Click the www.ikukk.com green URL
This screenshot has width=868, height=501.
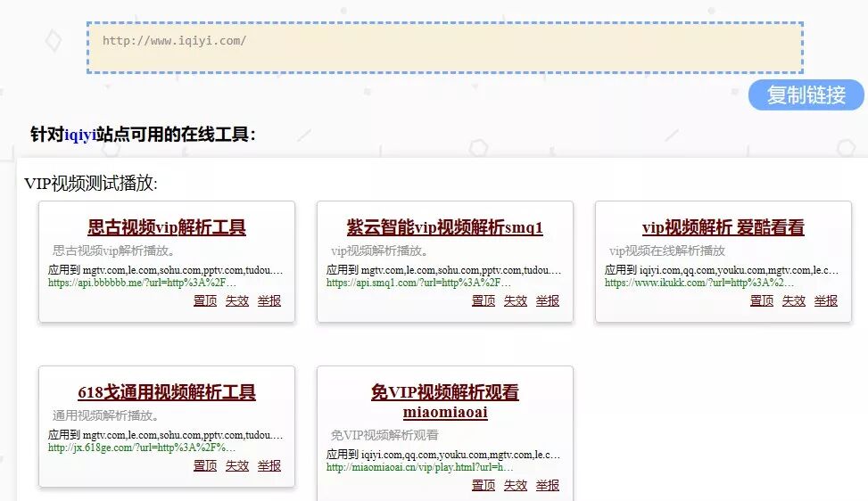click(699, 283)
